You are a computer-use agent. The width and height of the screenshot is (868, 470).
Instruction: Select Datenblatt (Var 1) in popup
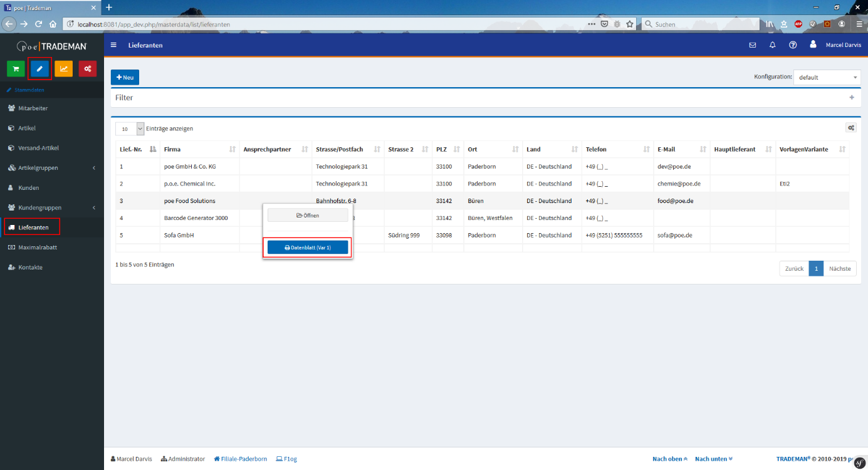click(x=307, y=248)
